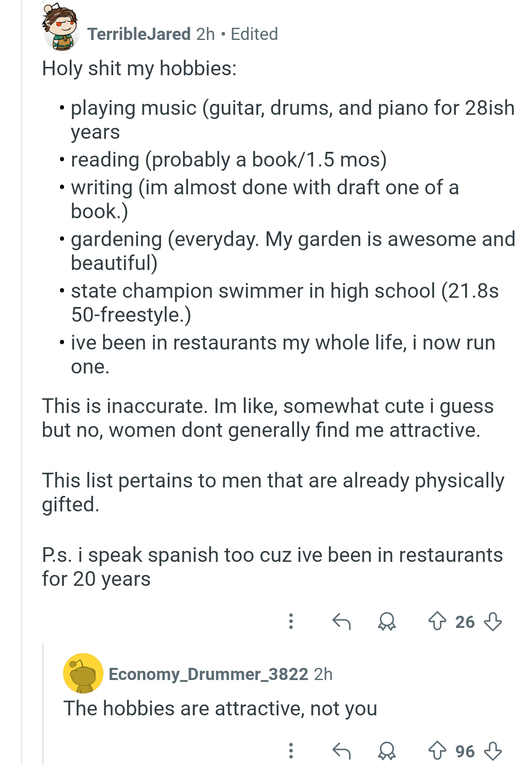Downvote TerribleJared's hobbies comment
The image size is (532, 765).
pos(492,621)
